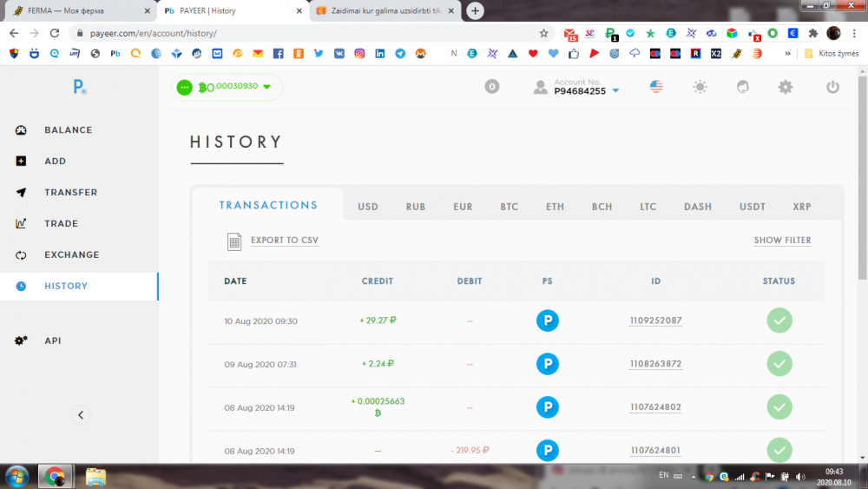
Task: Open the account number P94684255 dropdown
Action: point(615,90)
